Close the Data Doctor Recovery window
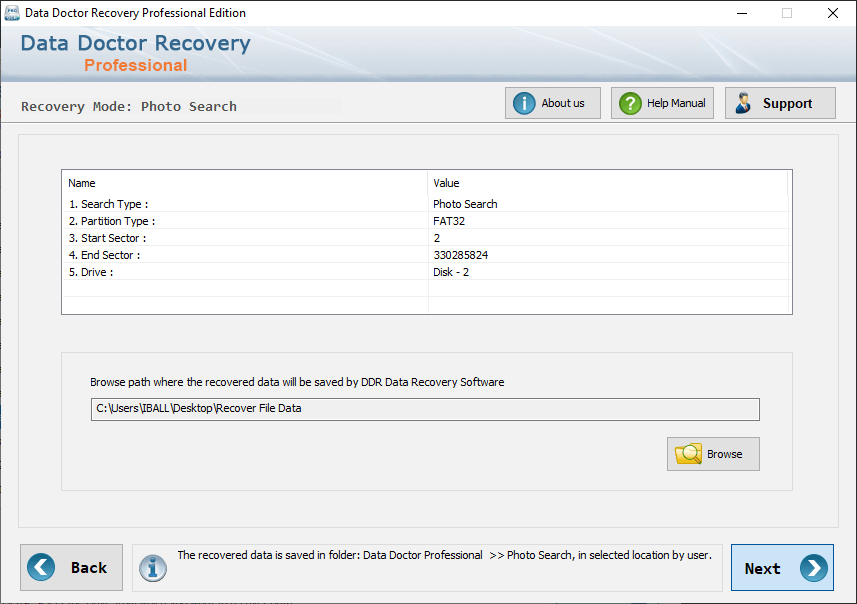Screen dimensions: 857x604 [x=832, y=13]
